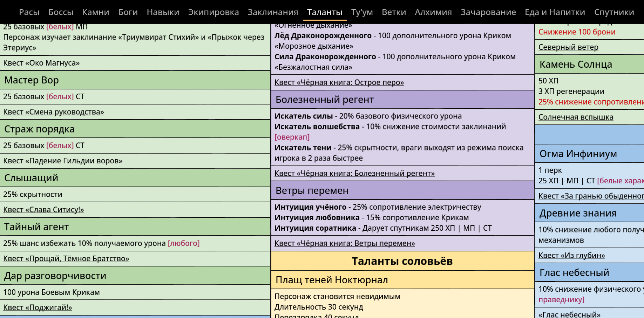This screenshot has height=318, width=644.
Task: Click the Искатель силы talent line
Action: 368,116
